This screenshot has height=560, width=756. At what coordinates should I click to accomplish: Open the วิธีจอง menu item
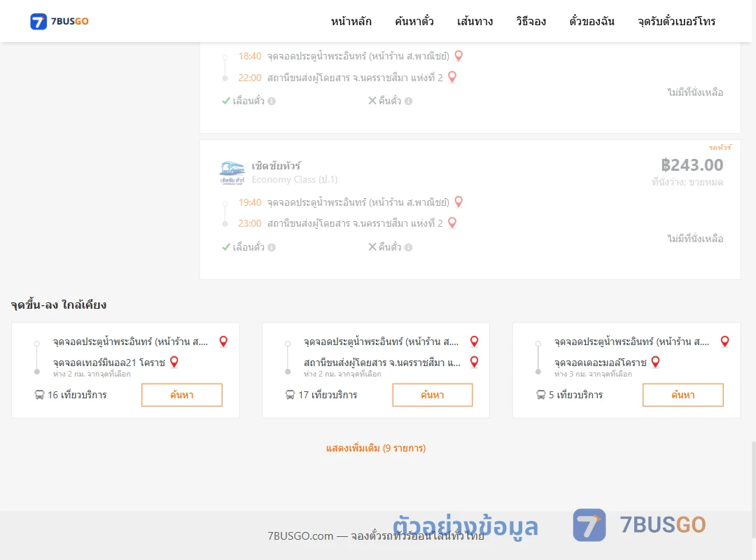pos(531,21)
